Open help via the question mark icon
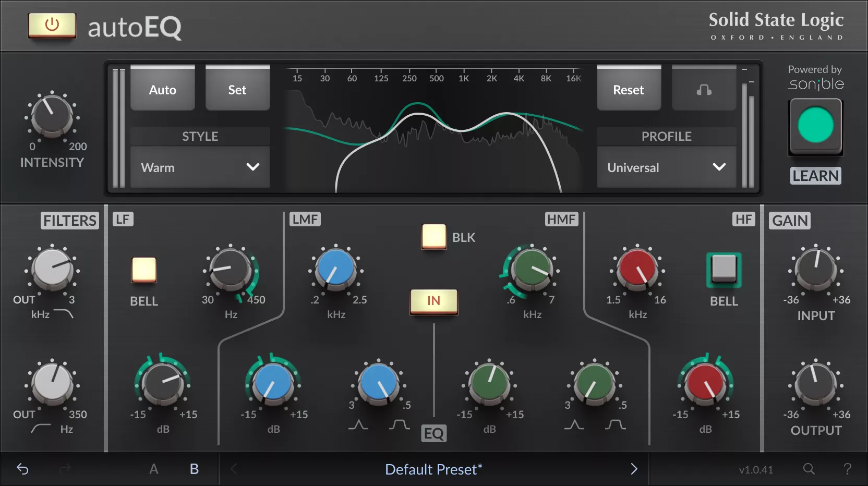868x486 pixels. [x=848, y=469]
